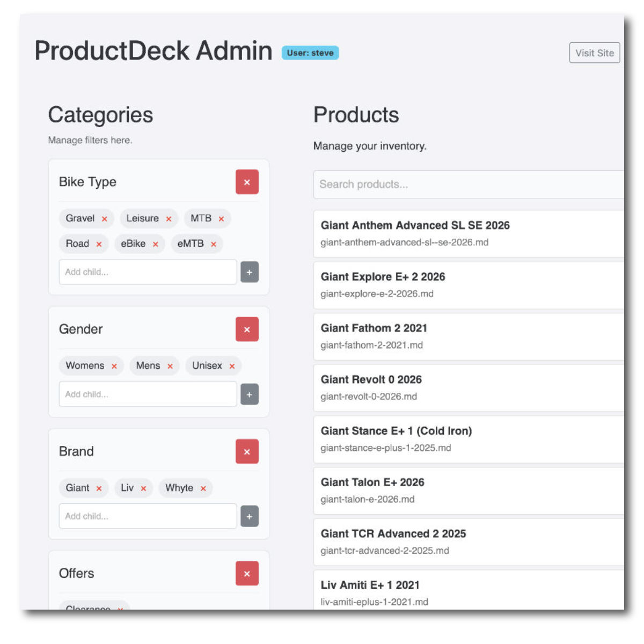Open the Liv Amiti E+ 1 2021 entry
This screenshot has width=644, height=644.
pos(370,585)
